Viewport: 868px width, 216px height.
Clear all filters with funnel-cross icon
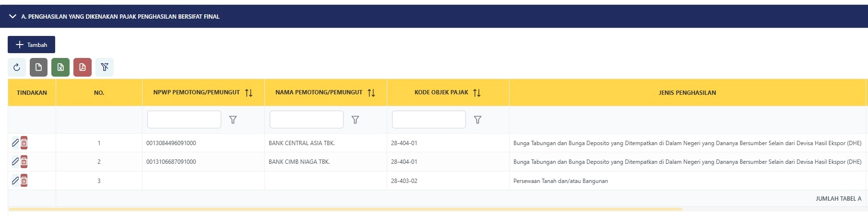pyautogui.click(x=105, y=67)
